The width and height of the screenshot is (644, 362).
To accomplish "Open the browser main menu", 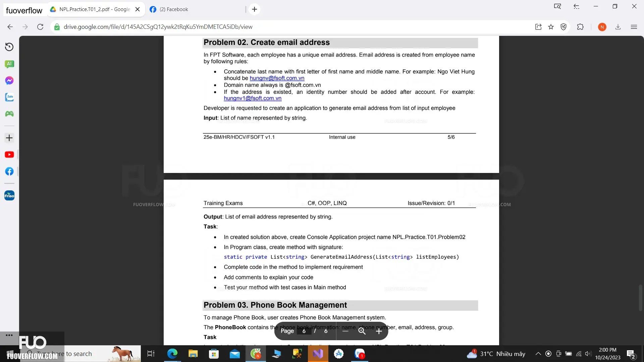I will tap(634, 27).
